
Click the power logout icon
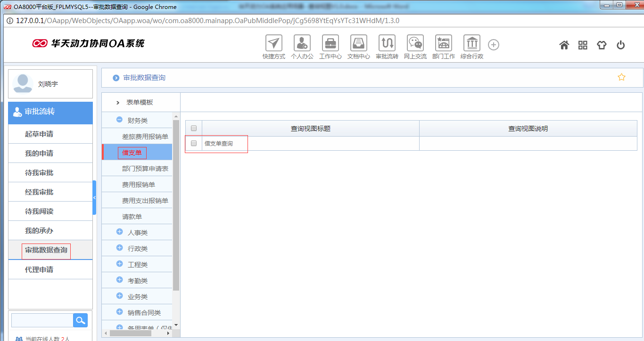(x=620, y=45)
